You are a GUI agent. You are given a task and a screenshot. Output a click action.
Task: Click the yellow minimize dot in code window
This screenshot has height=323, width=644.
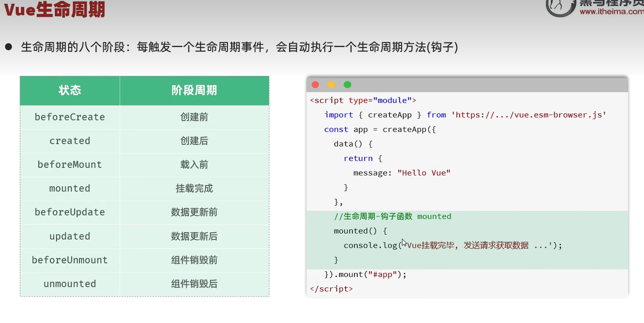(x=331, y=85)
